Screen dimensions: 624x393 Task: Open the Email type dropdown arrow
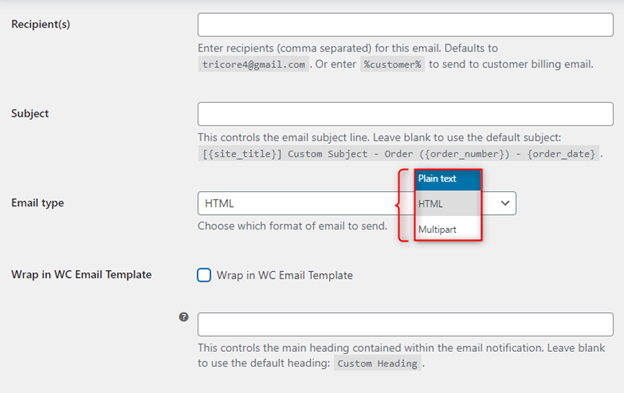click(505, 203)
